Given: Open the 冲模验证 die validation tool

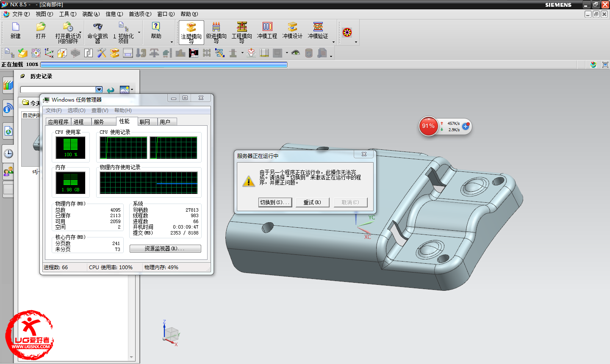Looking at the screenshot, I should click(318, 27).
